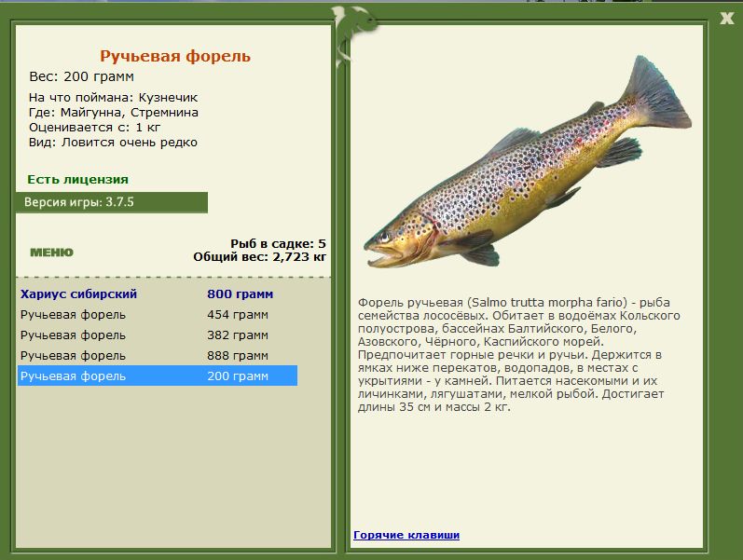This screenshot has height=560, width=743.
Task: Click the Вид: Ловится очень редко line
Action: coord(113,143)
